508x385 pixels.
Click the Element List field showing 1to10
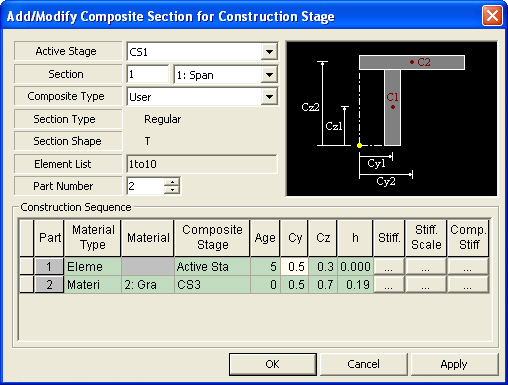[202, 164]
